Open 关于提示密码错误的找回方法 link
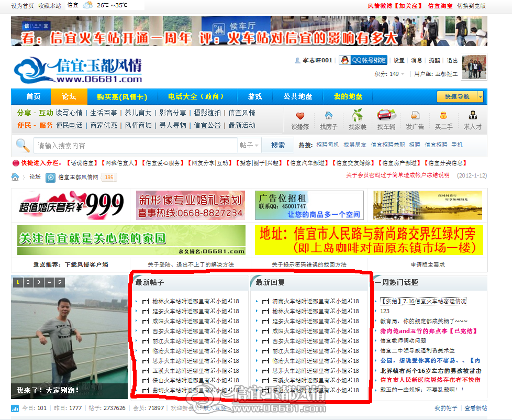The height and width of the screenshot is (420, 512). click(x=309, y=265)
